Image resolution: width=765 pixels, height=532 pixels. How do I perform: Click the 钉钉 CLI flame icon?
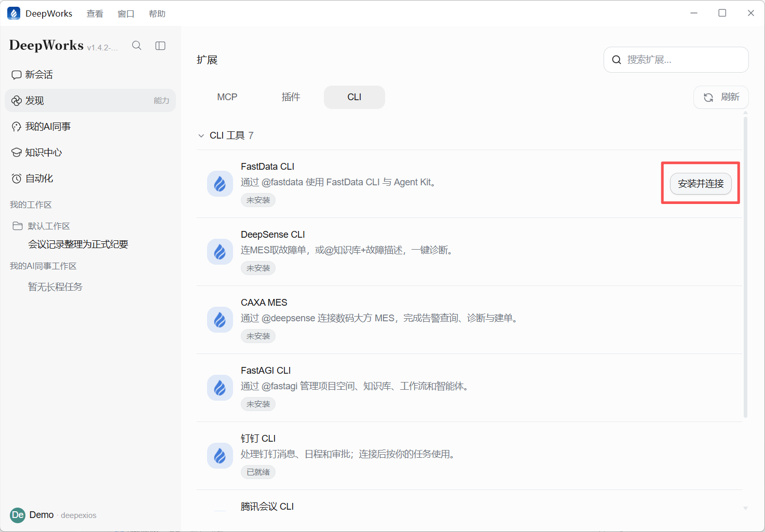[220, 456]
